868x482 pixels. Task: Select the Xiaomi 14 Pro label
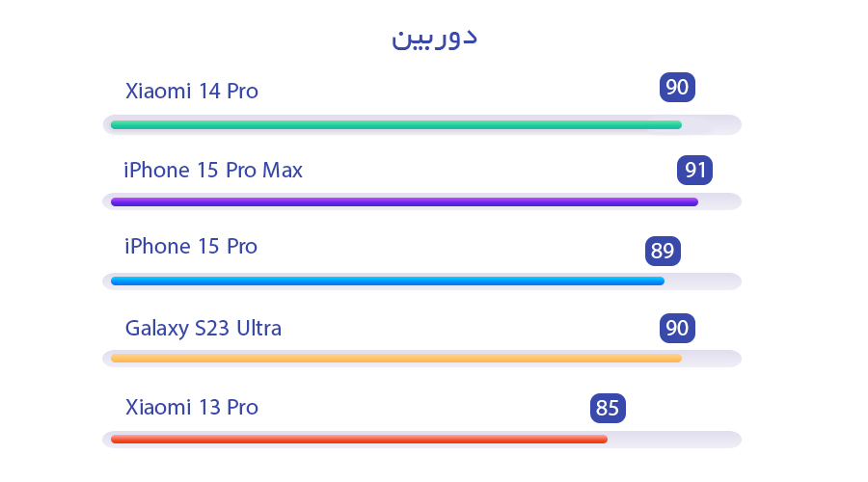pos(192,92)
